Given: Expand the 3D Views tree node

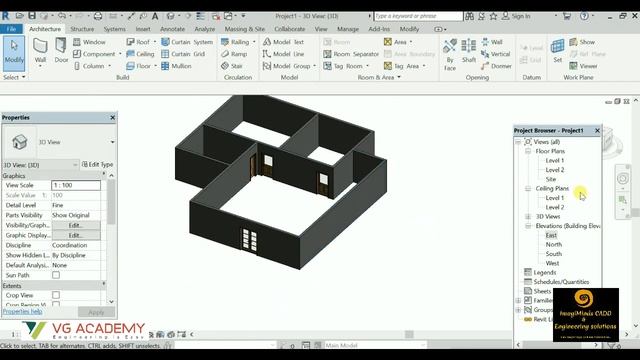Looking at the screenshot, I should (528, 216).
